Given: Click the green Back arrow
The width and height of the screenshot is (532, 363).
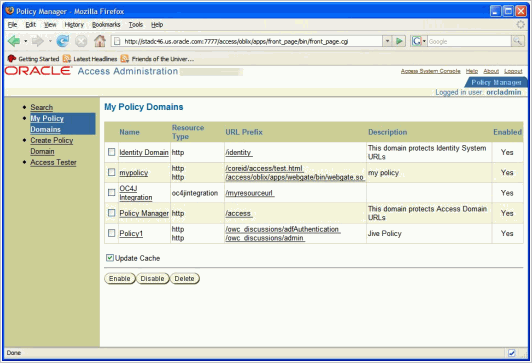Looking at the screenshot, I should [x=14, y=41].
